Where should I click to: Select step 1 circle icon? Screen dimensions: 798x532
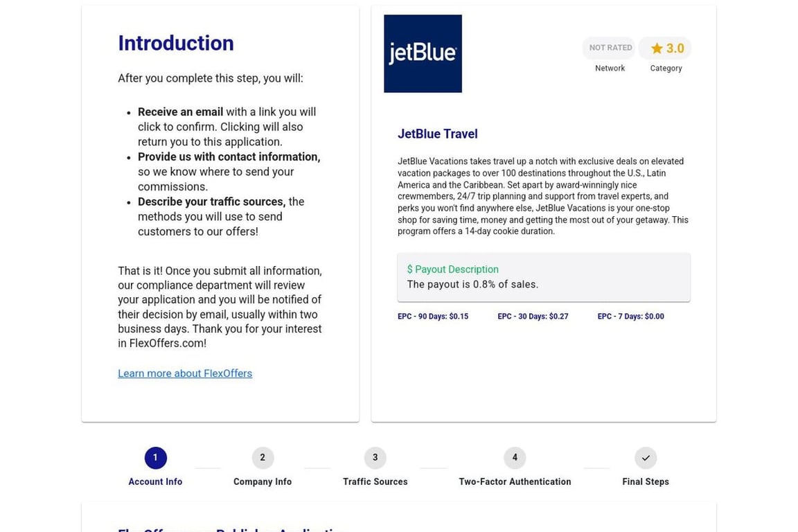(x=155, y=458)
